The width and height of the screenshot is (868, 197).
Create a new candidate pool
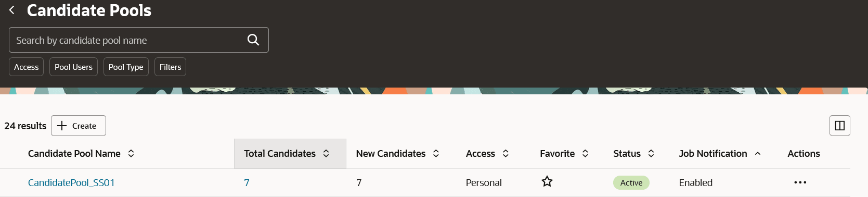(x=79, y=126)
